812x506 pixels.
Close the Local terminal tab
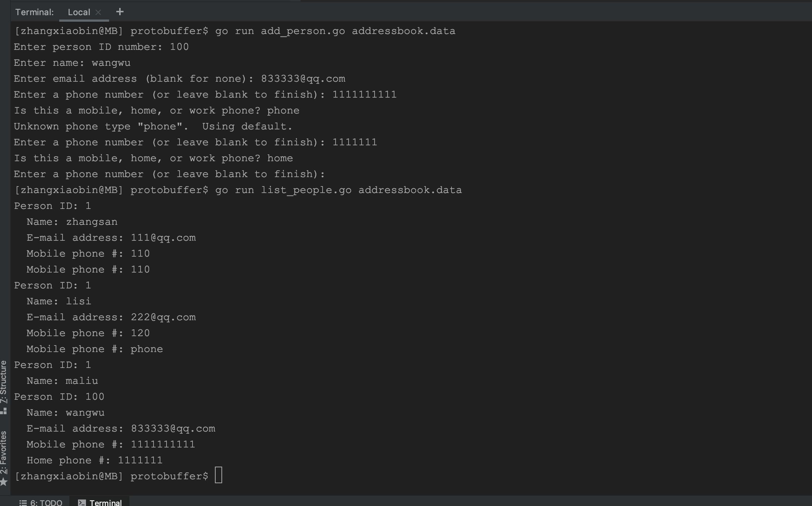click(98, 12)
